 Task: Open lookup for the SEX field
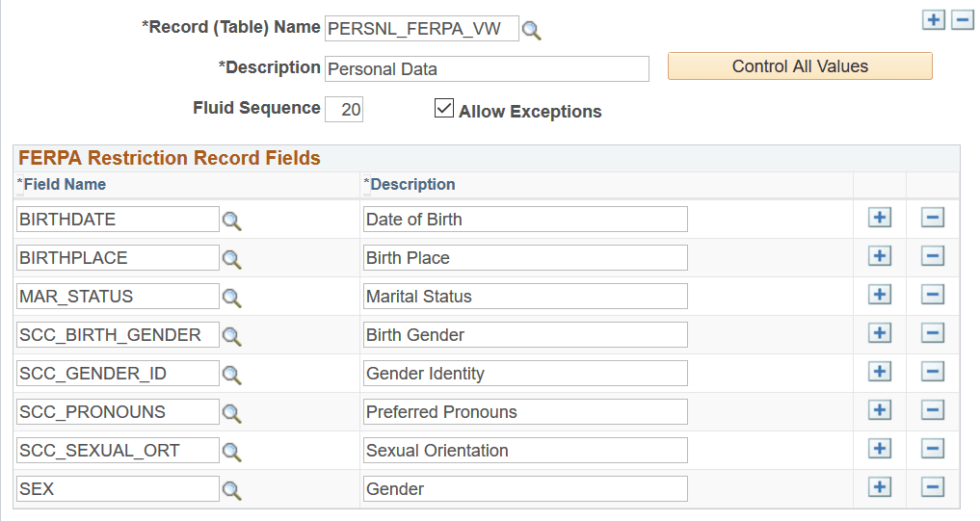231,490
